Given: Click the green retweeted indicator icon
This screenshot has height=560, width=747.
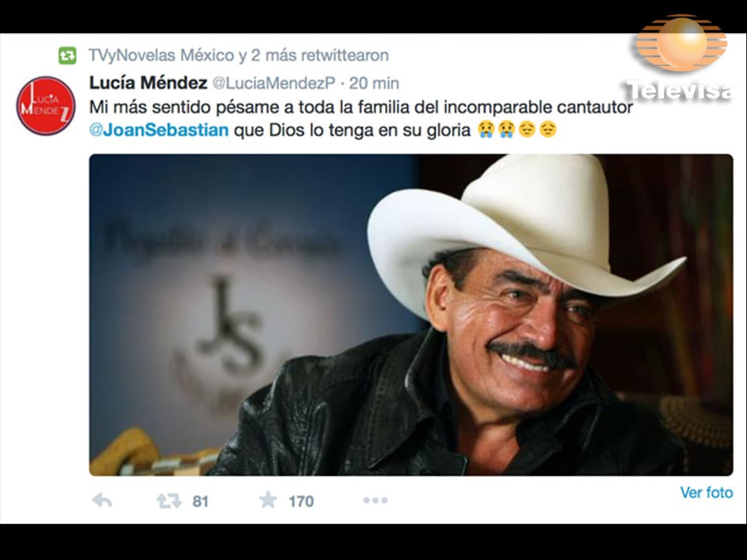Looking at the screenshot, I should coord(67,55).
